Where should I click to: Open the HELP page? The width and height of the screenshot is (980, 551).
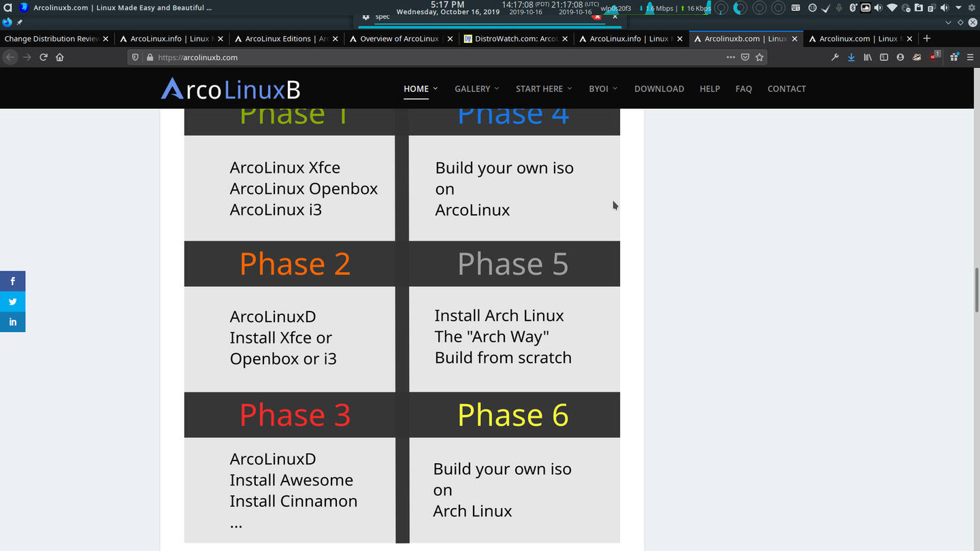tap(710, 88)
